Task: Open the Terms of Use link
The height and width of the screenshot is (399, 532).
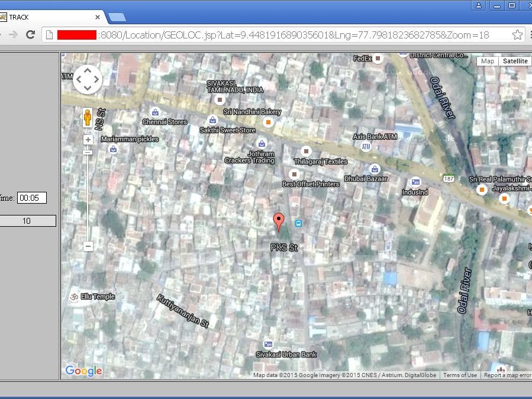Action: coord(460,375)
